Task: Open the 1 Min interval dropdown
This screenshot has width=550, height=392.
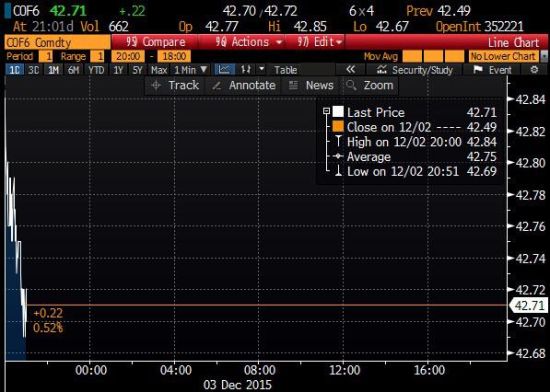Action: tap(190, 70)
